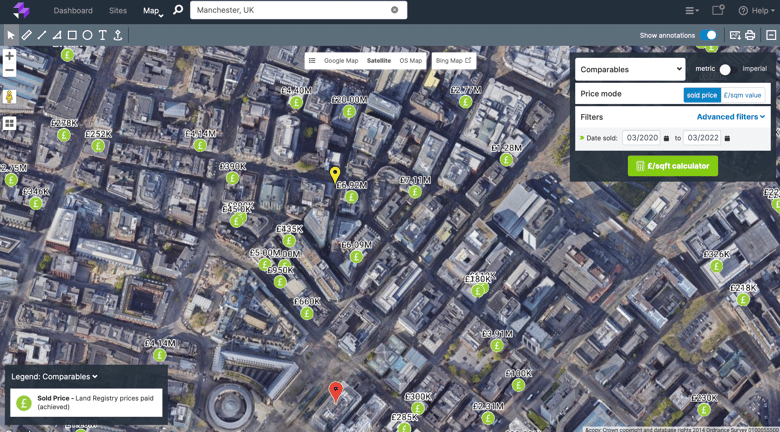
Task: Open the £/sqft calculator
Action: pyautogui.click(x=673, y=166)
